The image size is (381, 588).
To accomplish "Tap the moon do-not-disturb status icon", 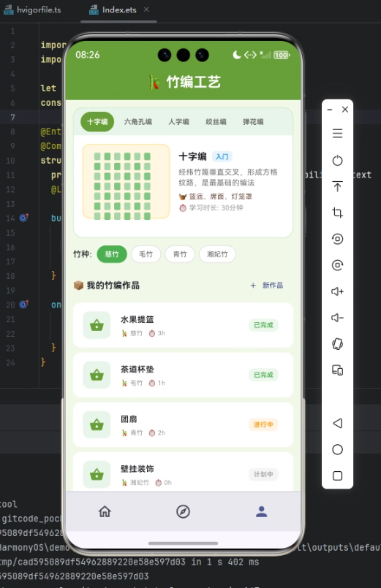I will pos(236,55).
